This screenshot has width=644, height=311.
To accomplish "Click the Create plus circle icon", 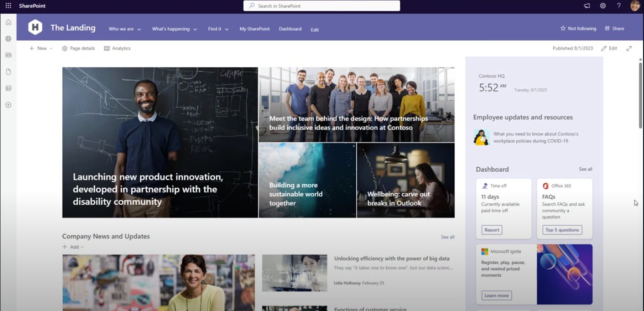I will coord(8,105).
